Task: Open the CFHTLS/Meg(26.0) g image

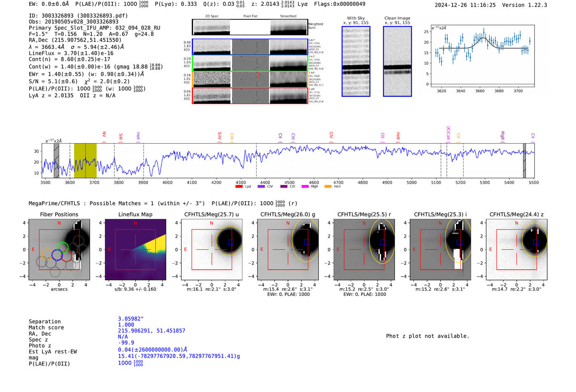Action: [288, 249]
